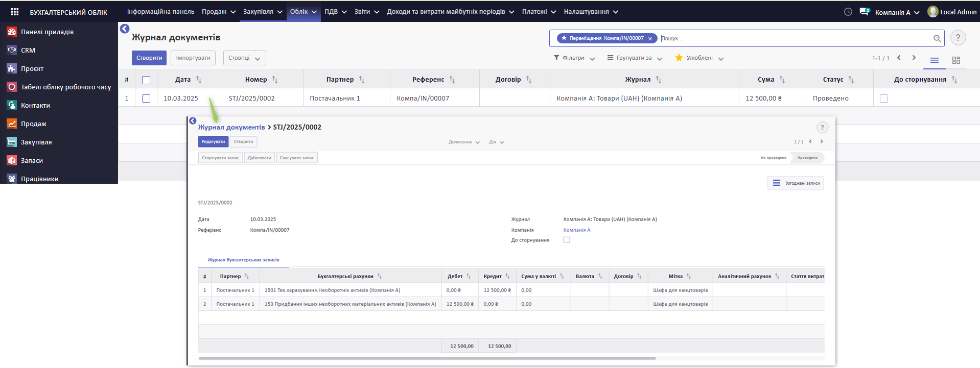Open the Долучення menu in the form
Viewport: 980px width, 368px height.
point(464,142)
